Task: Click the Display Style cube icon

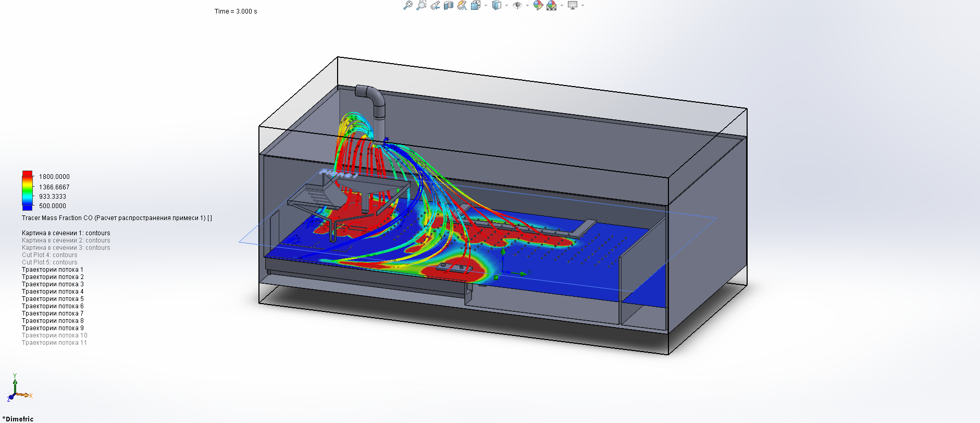Action: point(497,5)
